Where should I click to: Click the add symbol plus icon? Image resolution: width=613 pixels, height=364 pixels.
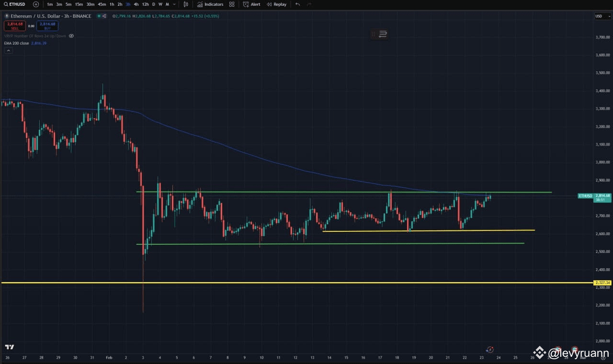pos(36,4)
